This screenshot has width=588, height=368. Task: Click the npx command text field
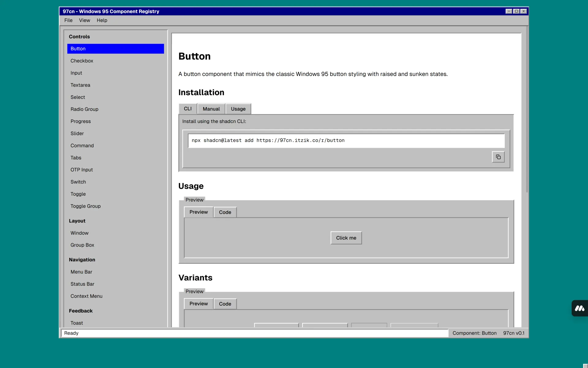click(346, 140)
